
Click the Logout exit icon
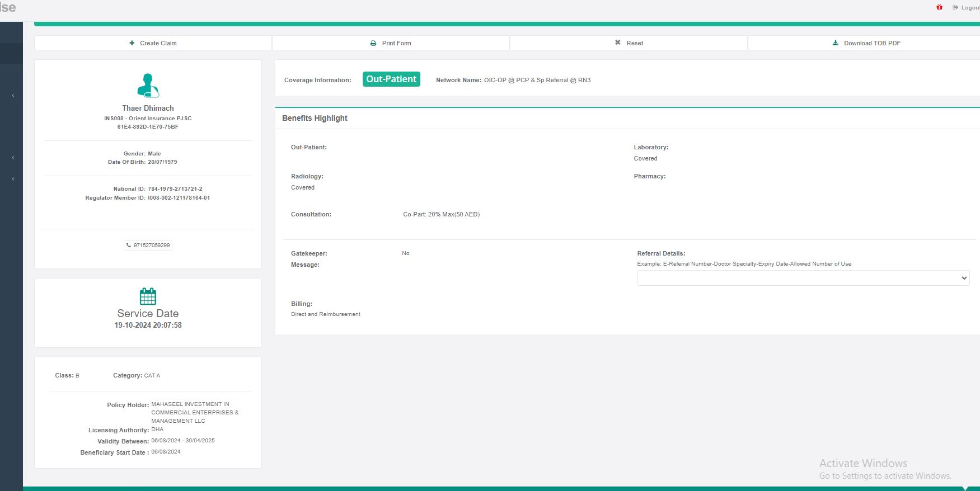pyautogui.click(x=955, y=8)
